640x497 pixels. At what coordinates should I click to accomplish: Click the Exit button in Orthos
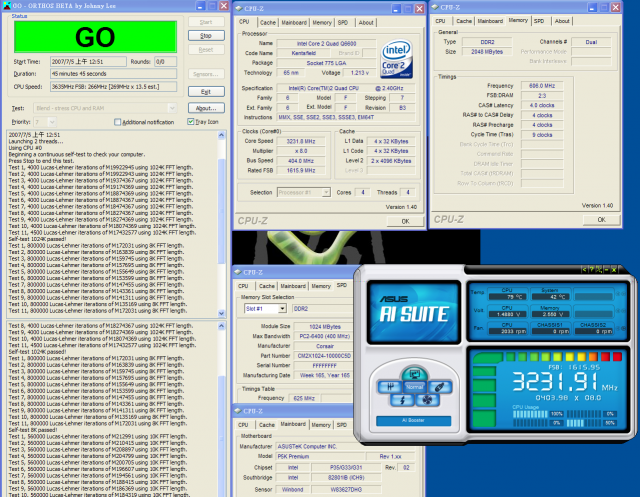206,92
